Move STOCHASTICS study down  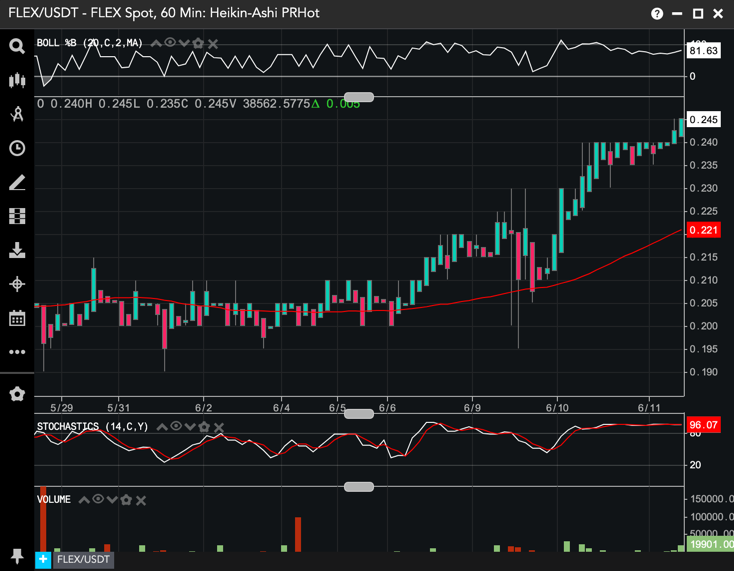[190, 427]
